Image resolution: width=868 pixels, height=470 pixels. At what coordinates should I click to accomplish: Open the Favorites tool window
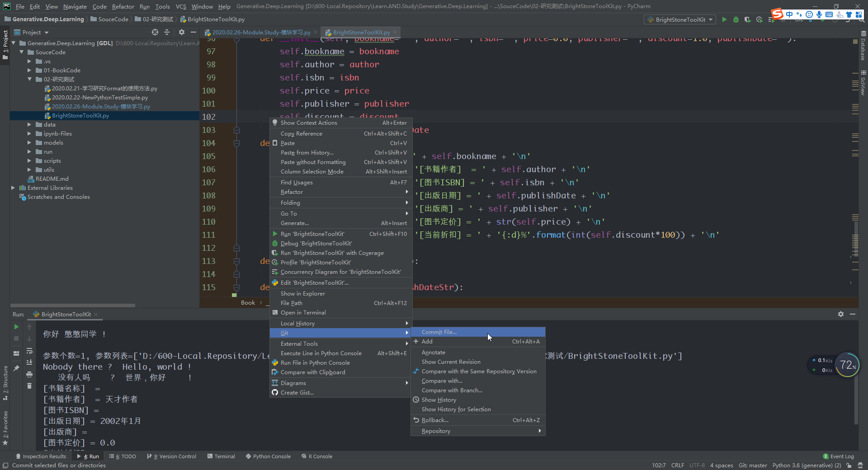click(5, 428)
